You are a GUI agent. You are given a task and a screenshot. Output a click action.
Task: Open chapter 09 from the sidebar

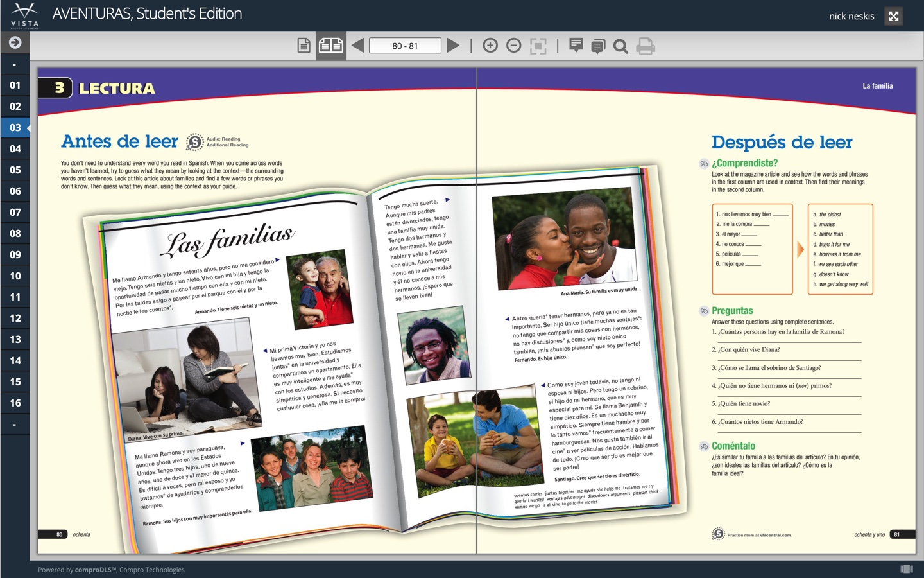(x=15, y=255)
